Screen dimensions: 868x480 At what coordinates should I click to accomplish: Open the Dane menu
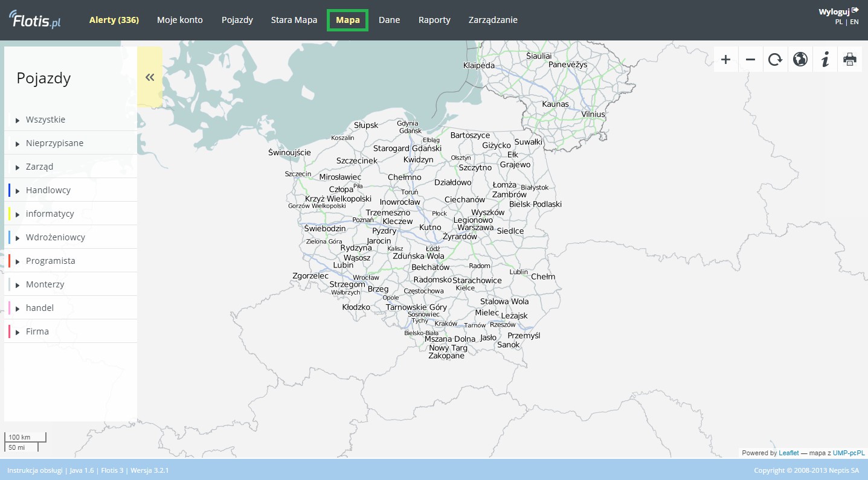tap(390, 20)
